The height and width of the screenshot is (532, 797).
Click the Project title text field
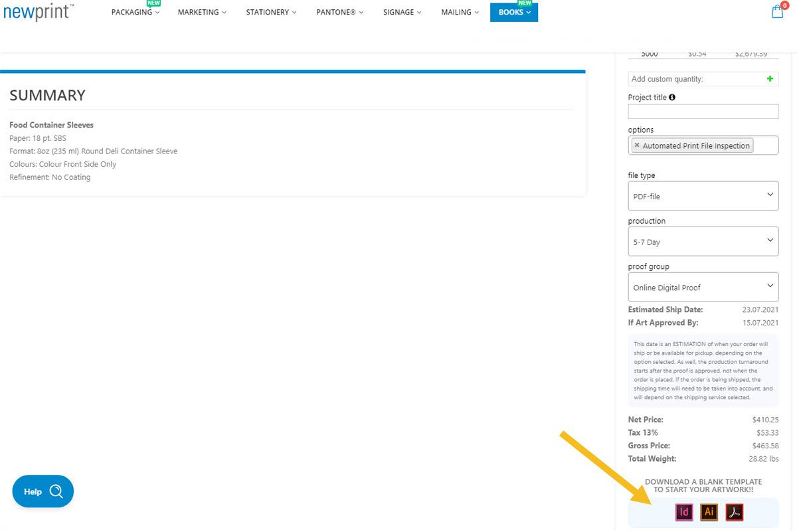[x=703, y=112]
